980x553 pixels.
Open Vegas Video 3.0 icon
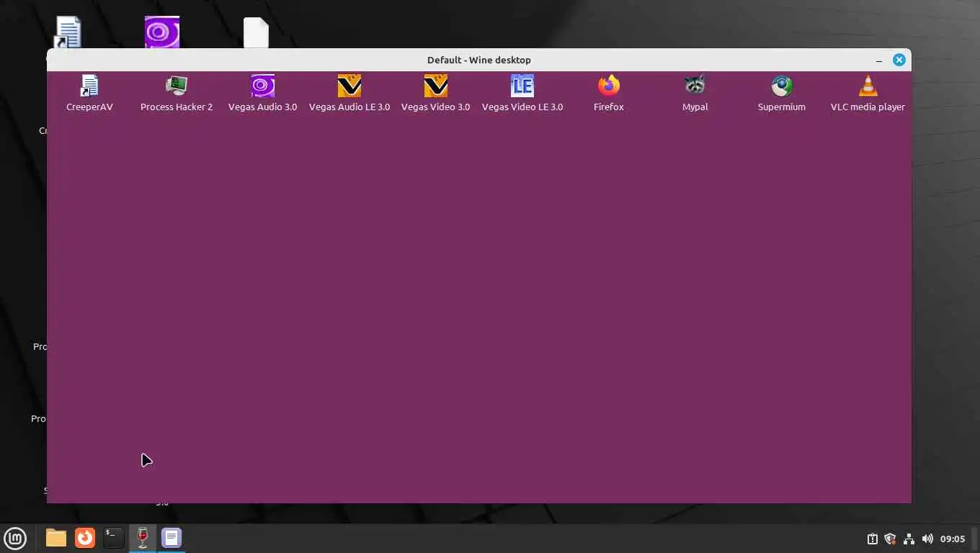[x=435, y=94]
